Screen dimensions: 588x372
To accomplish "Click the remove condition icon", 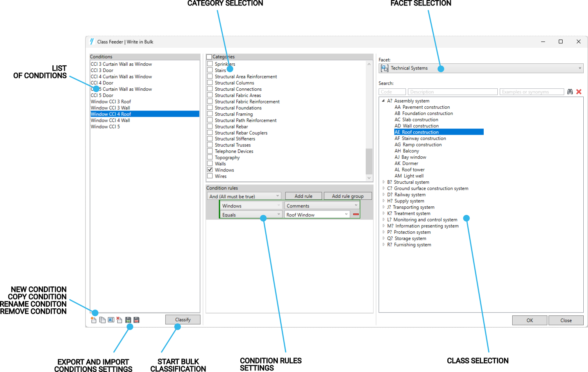I will coord(120,320).
